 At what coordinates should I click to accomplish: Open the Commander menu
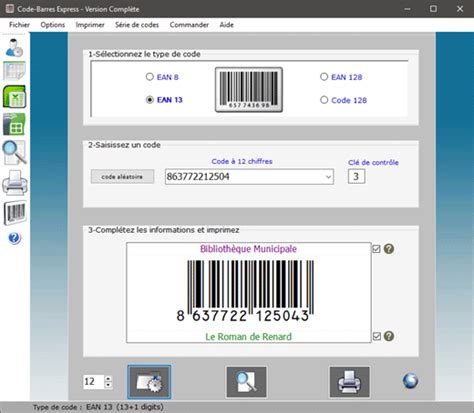point(189,25)
